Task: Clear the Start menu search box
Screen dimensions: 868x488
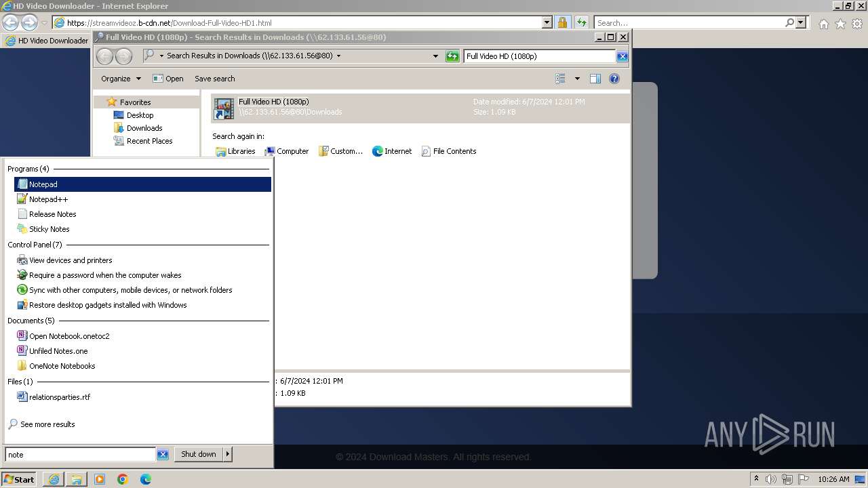Action: 163,455
